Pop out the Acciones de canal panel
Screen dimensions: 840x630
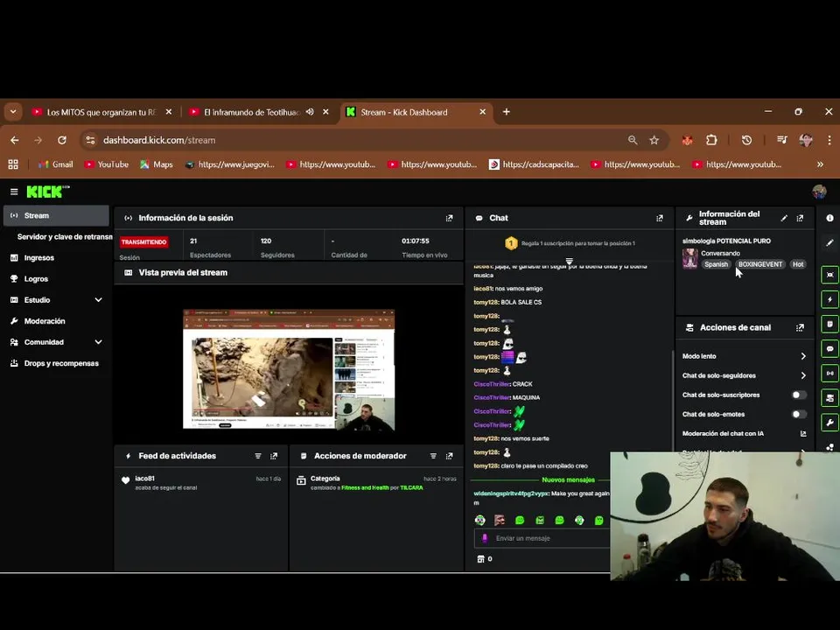tap(800, 327)
